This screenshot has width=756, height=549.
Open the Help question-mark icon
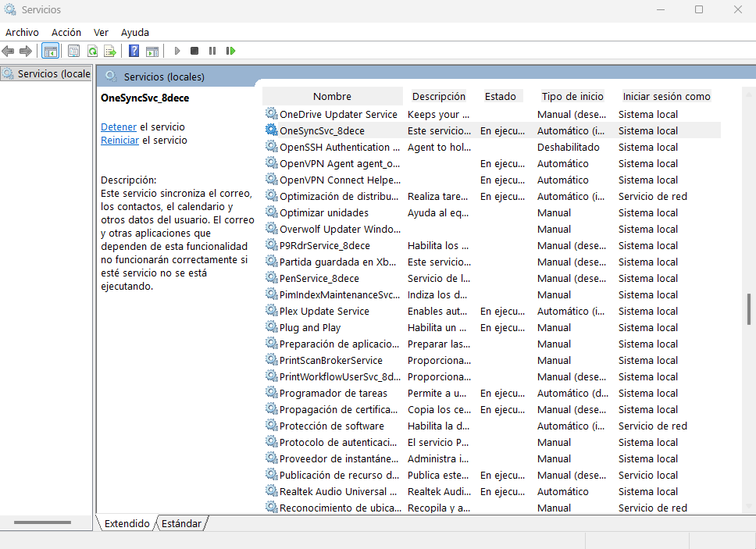pos(134,51)
